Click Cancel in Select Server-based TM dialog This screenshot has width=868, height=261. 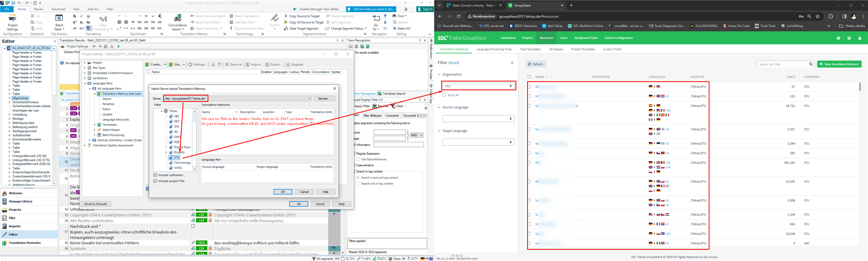304,192
